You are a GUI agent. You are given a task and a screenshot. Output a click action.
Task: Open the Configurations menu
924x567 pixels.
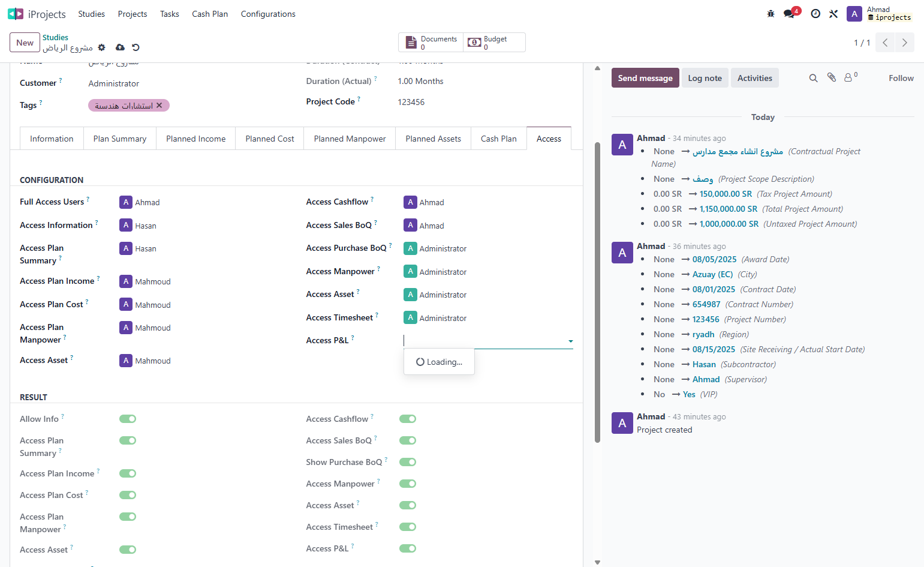pyautogui.click(x=268, y=14)
